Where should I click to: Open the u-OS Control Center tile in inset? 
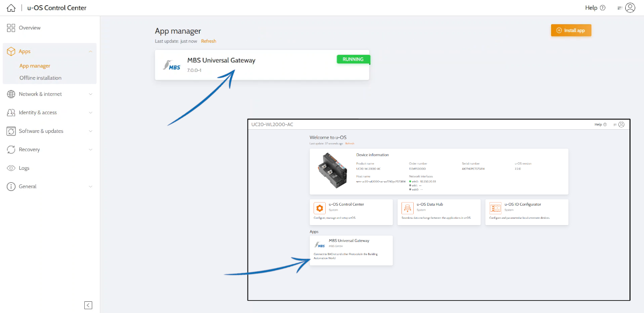click(352, 212)
